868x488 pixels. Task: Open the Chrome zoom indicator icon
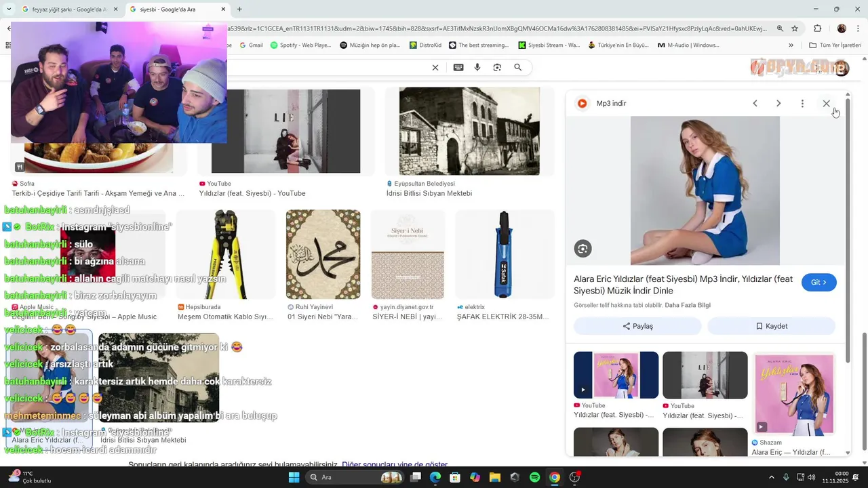point(780,28)
